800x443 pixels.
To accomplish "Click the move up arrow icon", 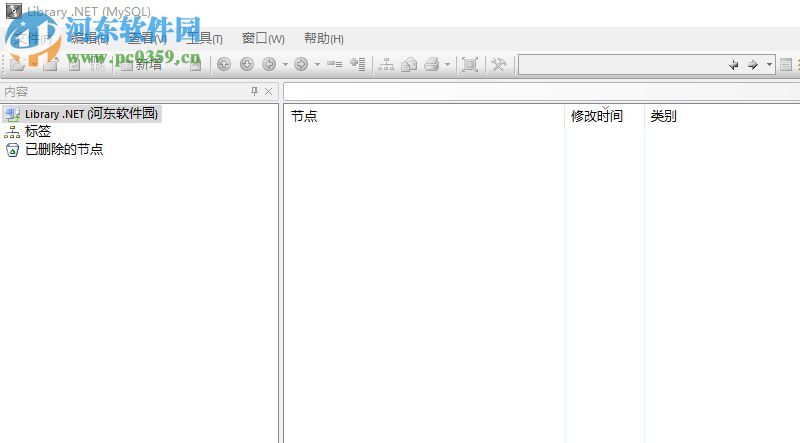I will pos(224,64).
